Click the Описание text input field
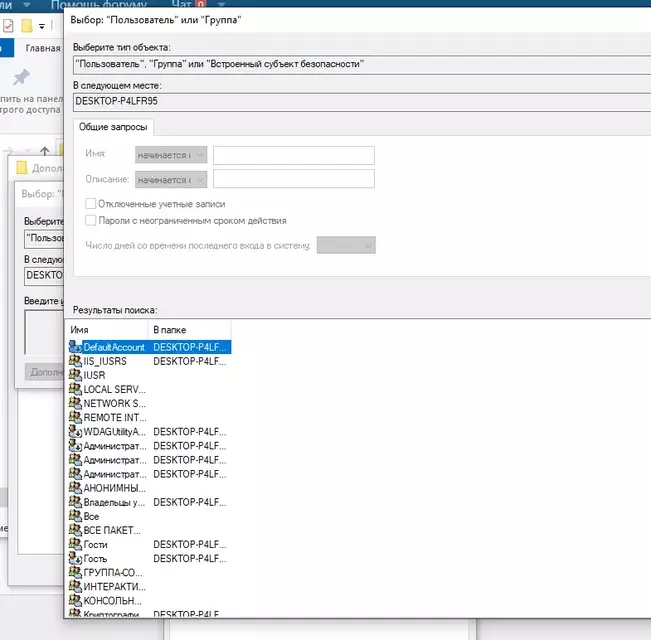This screenshot has width=651, height=640. pos(294,178)
